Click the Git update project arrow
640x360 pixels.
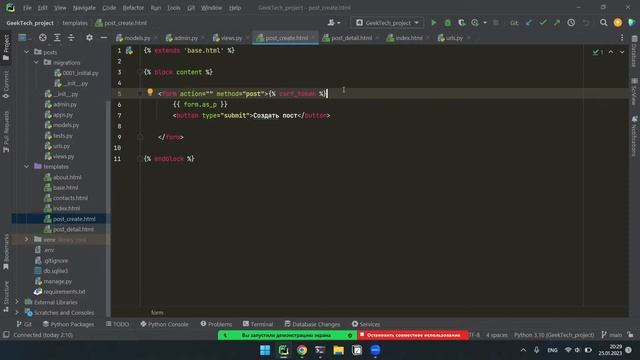click(x=529, y=23)
